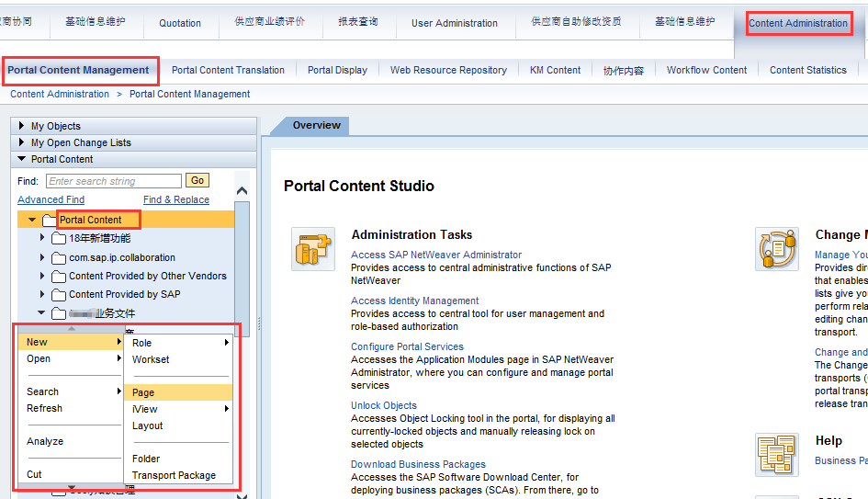868x499 pixels.
Task: Expand My Open Change Lists panel
Action: tap(22, 142)
